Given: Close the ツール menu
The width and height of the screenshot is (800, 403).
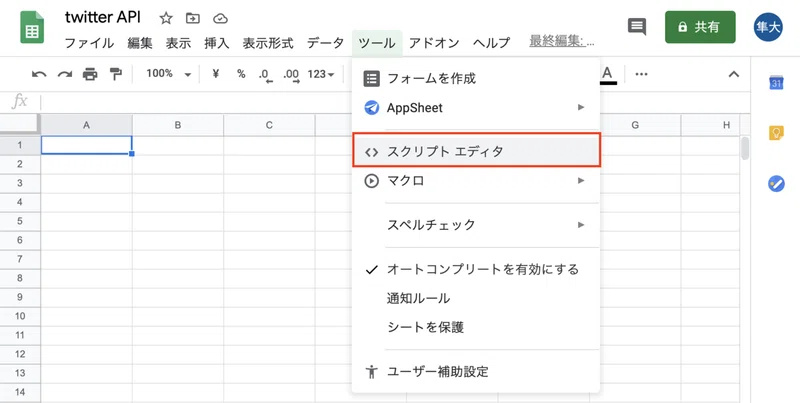Looking at the screenshot, I should point(377,43).
